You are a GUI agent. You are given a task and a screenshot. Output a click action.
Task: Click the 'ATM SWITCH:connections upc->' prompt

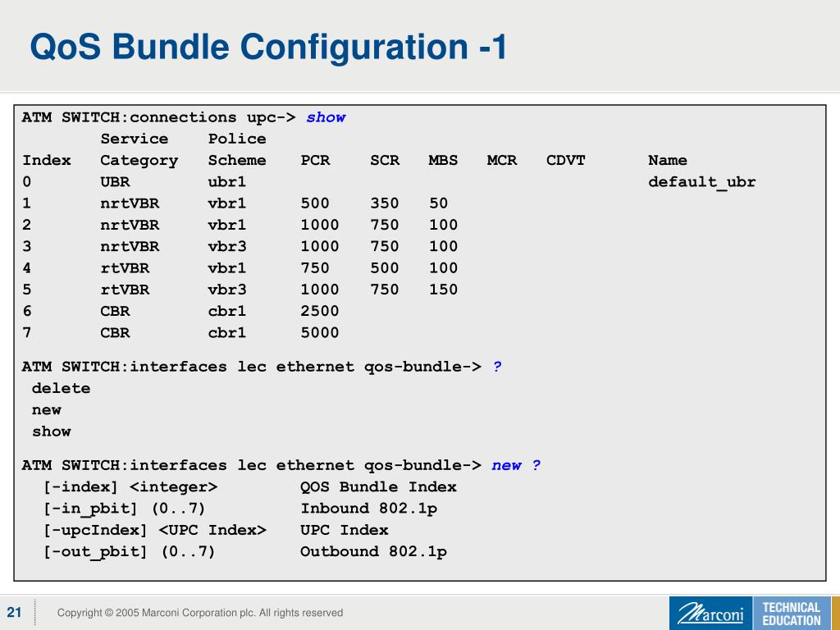[158, 117]
